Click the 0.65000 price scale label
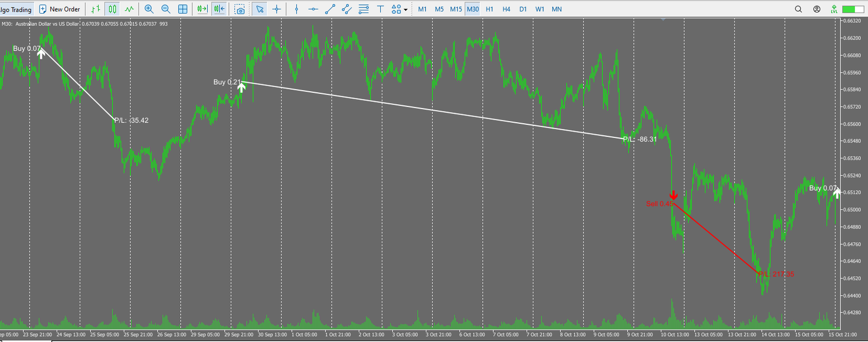This screenshot has width=868, height=342. (853, 210)
